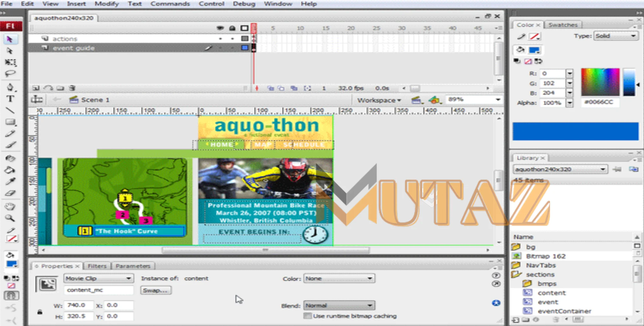Screen dimensions: 644x326
Task: Toggle lock all layers padlock icon
Action: click(232, 28)
